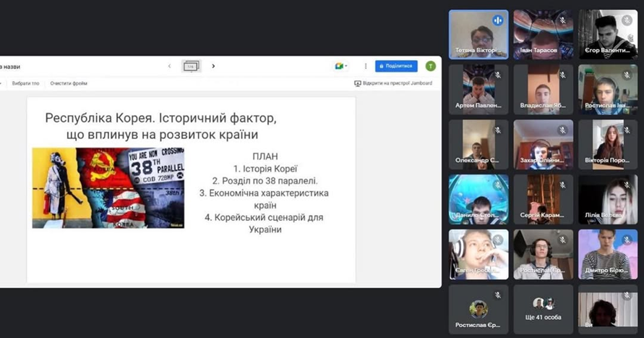
Task: Click Вибрати тло to set background
Action: [x=25, y=83]
